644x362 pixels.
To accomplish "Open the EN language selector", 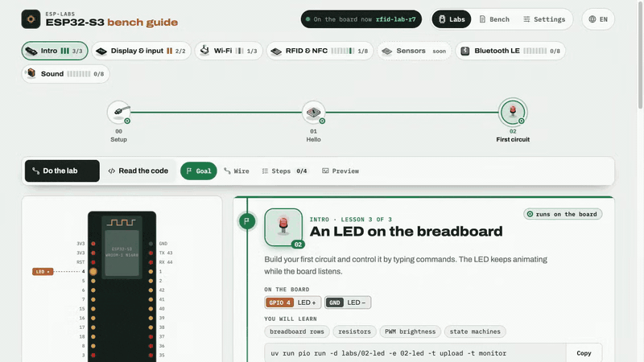I will (x=598, y=19).
